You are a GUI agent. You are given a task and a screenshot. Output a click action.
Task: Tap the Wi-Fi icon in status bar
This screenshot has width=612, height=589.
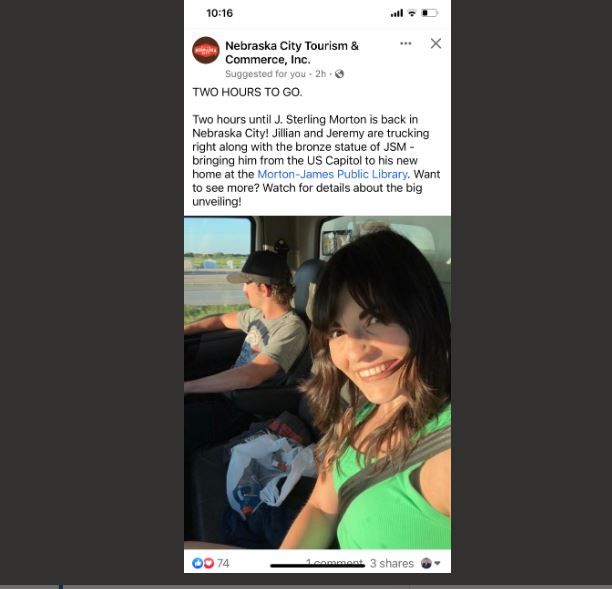click(x=412, y=13)
